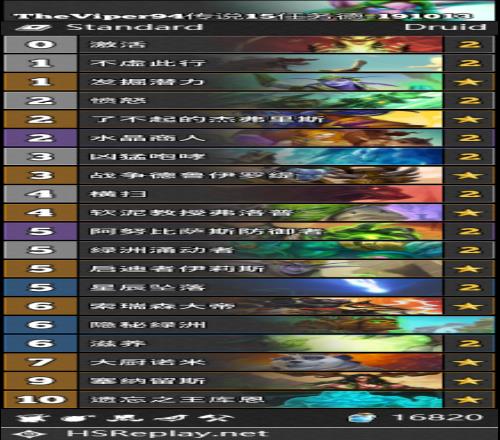This screenshot has width=500, height=440.
Task: Select the 水晶商人 card row
Action: 249,138
